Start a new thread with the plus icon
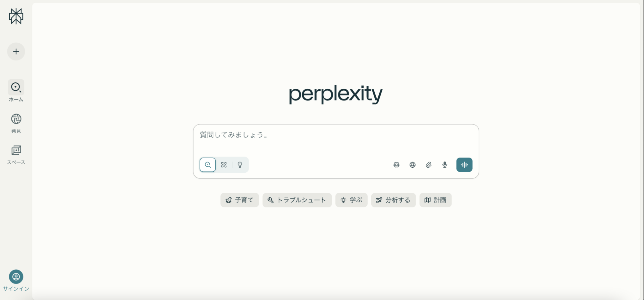This screenshot has width=644, height=300. pos(16,51)
